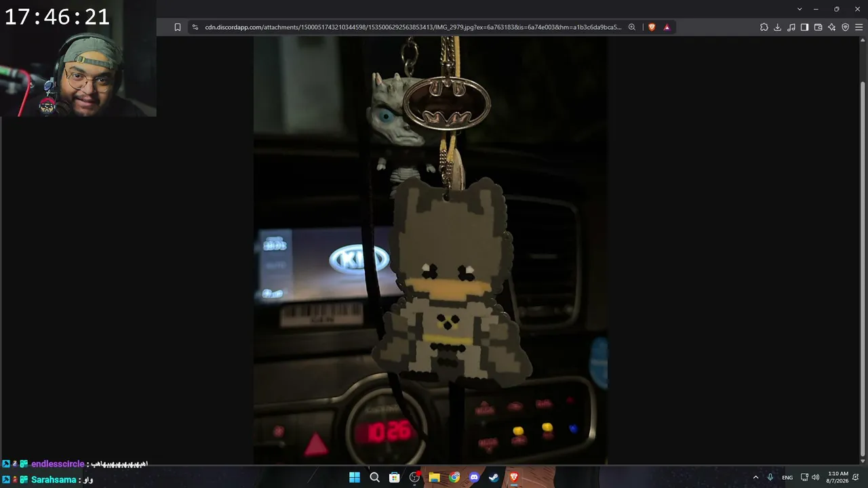Switch to Brave browser on the taskbar

(514, 478)
